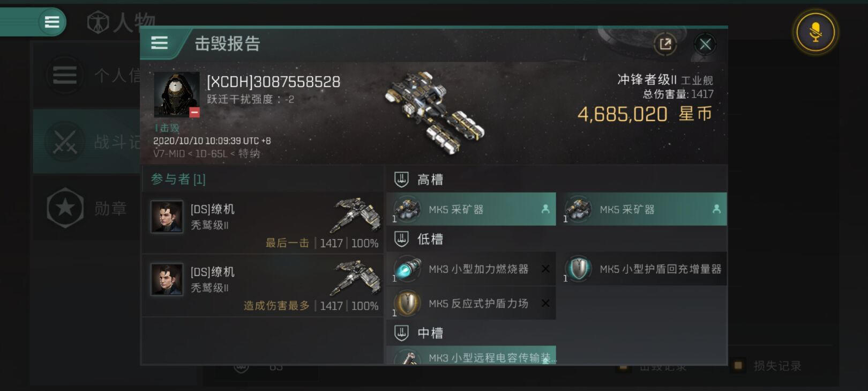Collapse the 中槽 section header
Screen dimensions: 868x391
coord(557,333)
